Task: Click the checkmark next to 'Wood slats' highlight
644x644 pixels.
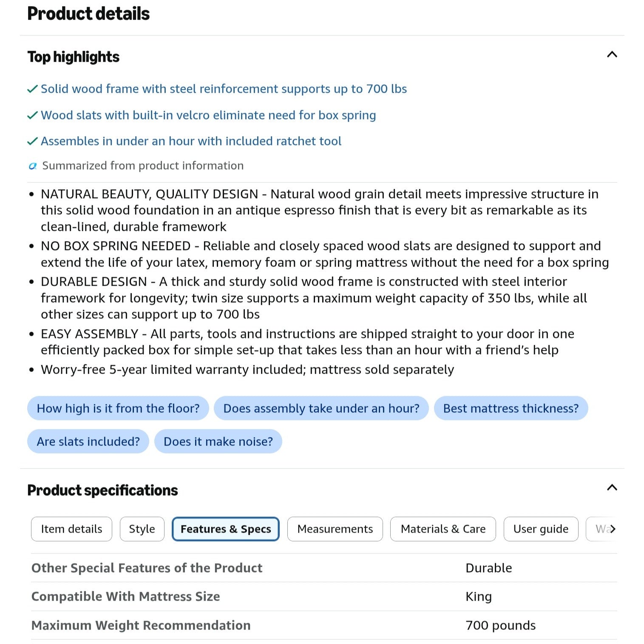Action: click(33, 116)
